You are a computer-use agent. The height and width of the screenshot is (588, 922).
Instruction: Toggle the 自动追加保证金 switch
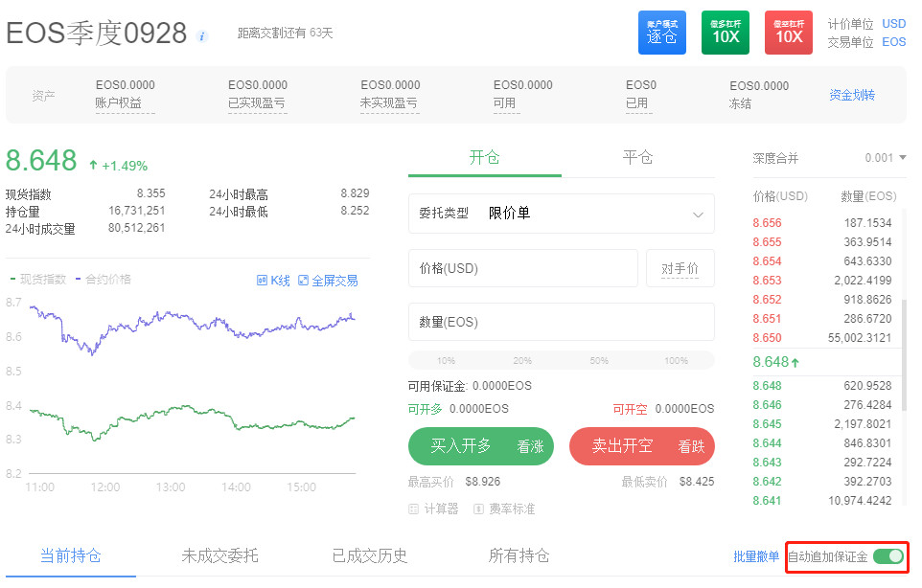[887, 556]
